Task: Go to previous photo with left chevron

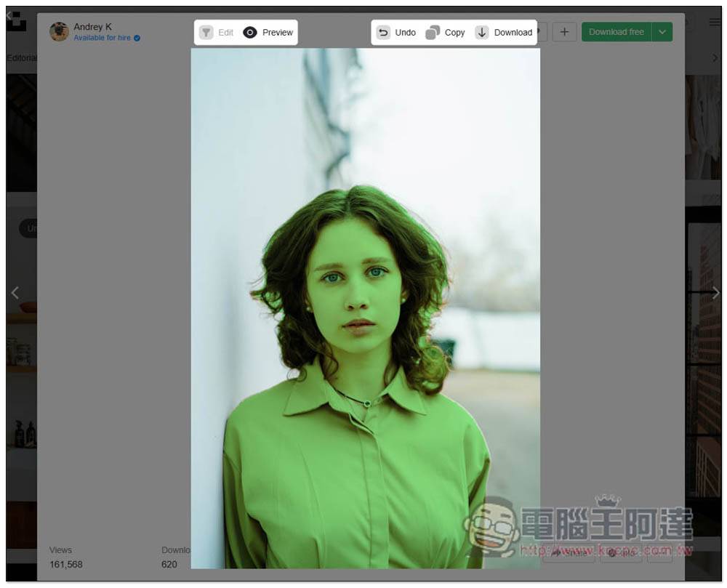Action: pos(15,293)
